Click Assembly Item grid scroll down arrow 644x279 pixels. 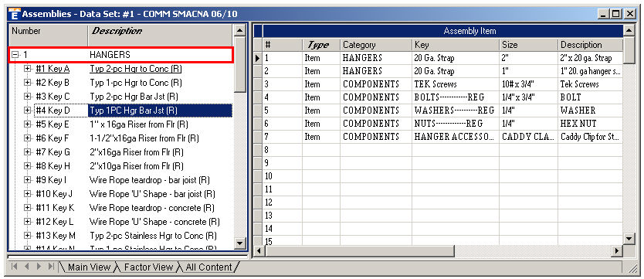(629, 238)
